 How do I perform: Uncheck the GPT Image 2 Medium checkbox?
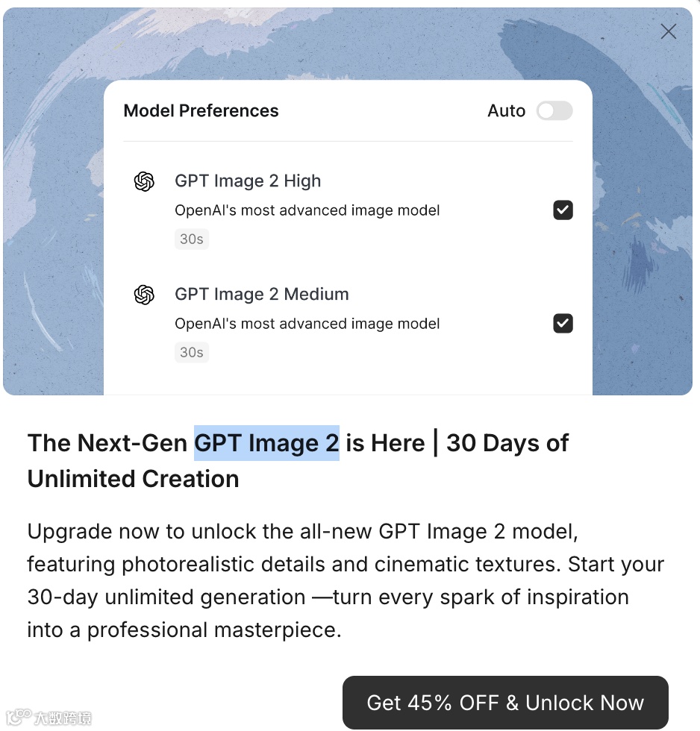(563, 323)
